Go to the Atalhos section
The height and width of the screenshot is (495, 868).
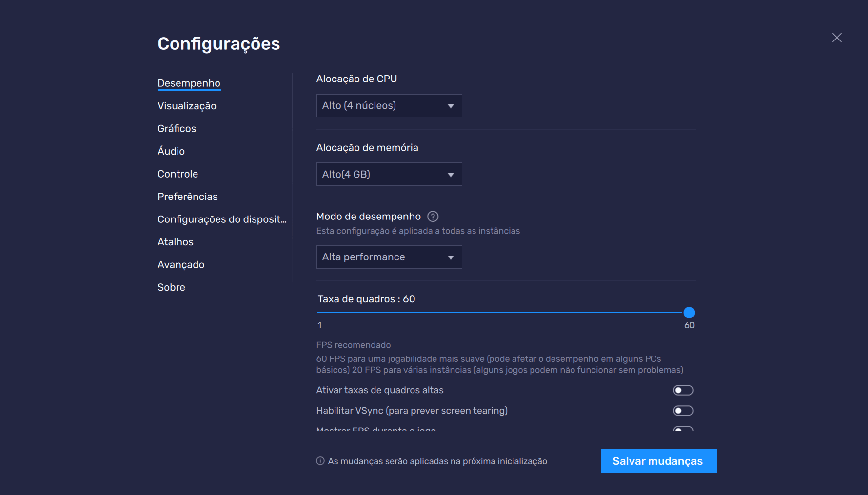click(x=175, y=242)
